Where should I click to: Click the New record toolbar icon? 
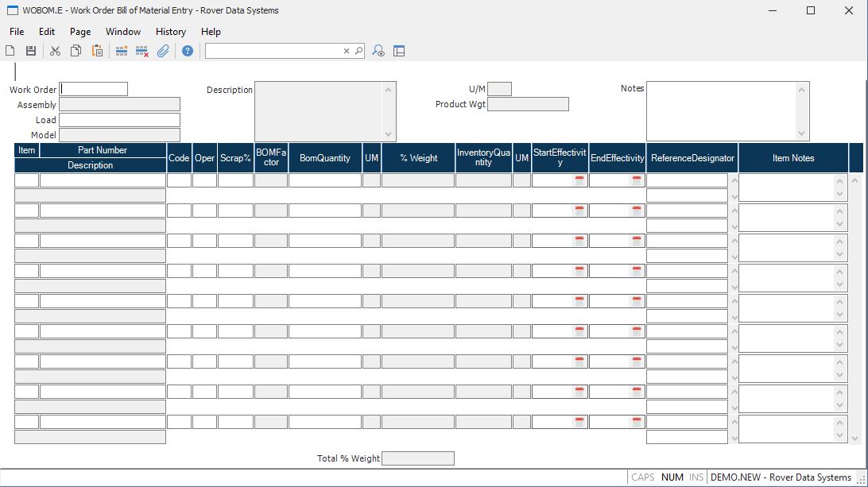click(x=10, y=51)
